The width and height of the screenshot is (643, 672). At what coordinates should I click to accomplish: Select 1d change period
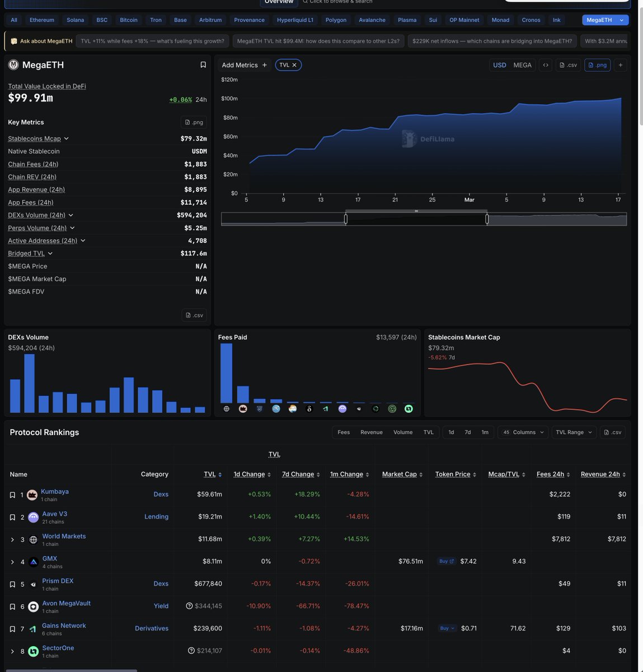pyautogui.click(x=451, y=432)
